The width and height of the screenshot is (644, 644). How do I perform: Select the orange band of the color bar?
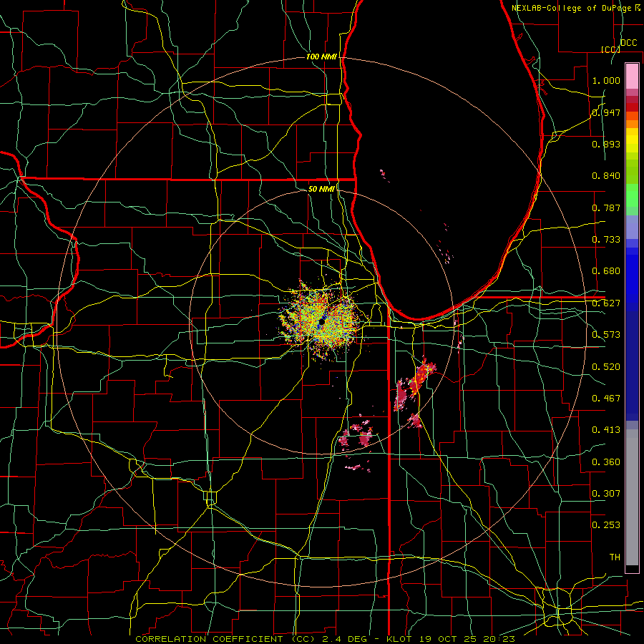[x=632, y=124]
